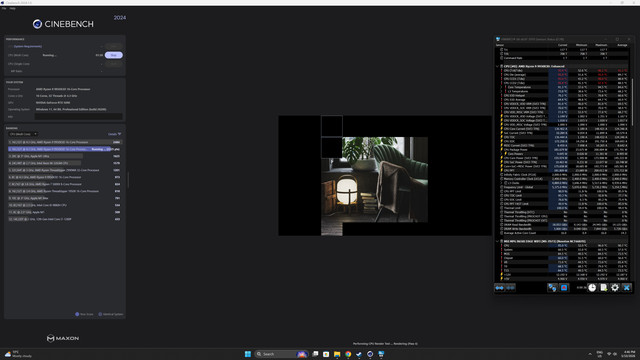Select the CPU (Tctl/Tdie) sensor row
Screen dimensions: 640x360
tap(564, 70)
